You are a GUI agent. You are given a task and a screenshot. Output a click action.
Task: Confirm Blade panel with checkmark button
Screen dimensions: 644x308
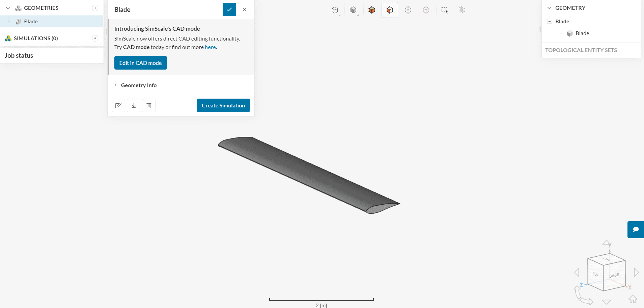pyautogui.click(x=229, y=9)
